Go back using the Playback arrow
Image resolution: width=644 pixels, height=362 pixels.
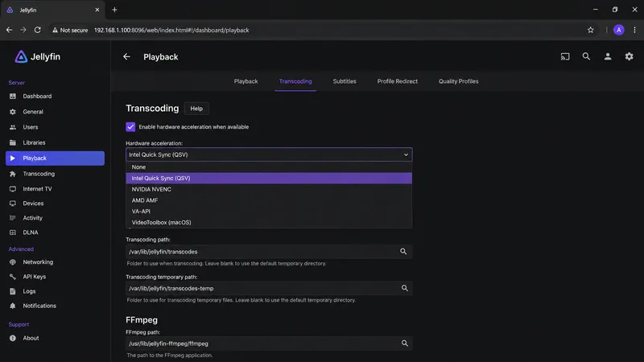click(x=126, y=56)
